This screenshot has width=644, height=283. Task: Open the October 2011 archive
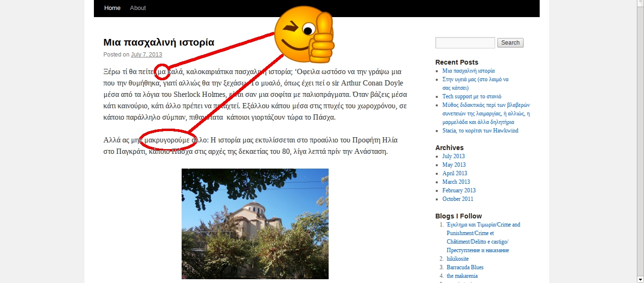pyautogui.click(x=458, y=199)
